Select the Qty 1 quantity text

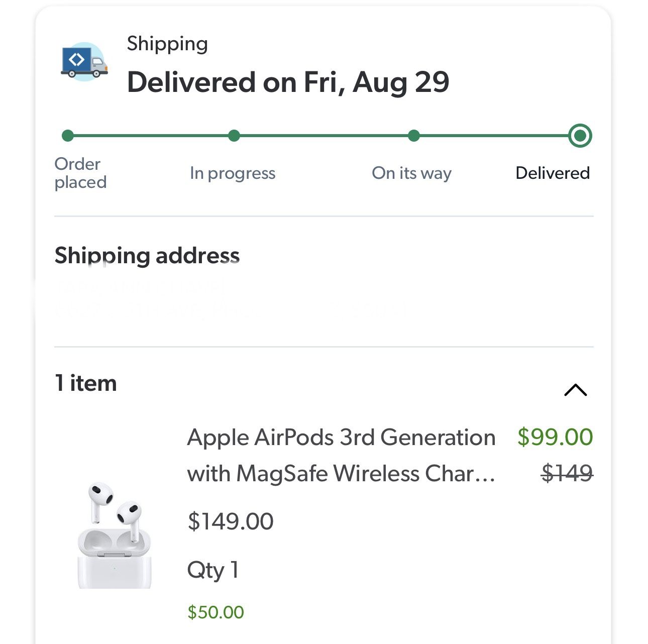coord(213,570)
